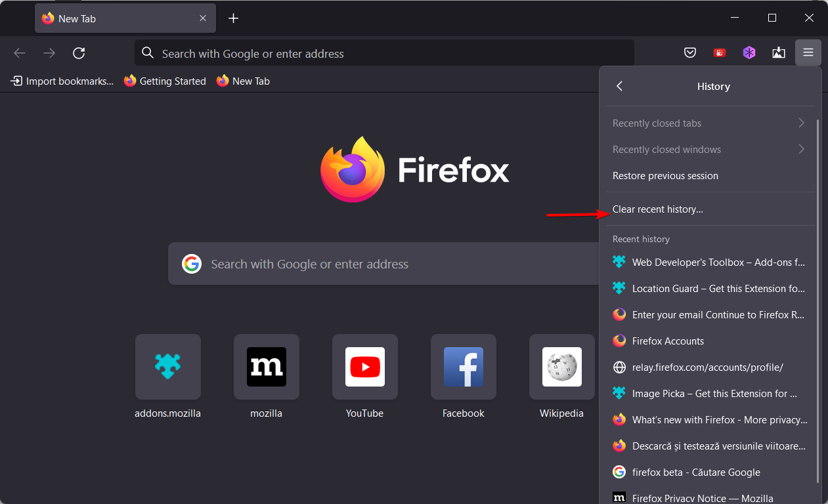Open relay.firefox.com/accounts/profile history entry
The height and width of the screenshot is (504, 828).
pyautogui.click(x=710, y=367)
